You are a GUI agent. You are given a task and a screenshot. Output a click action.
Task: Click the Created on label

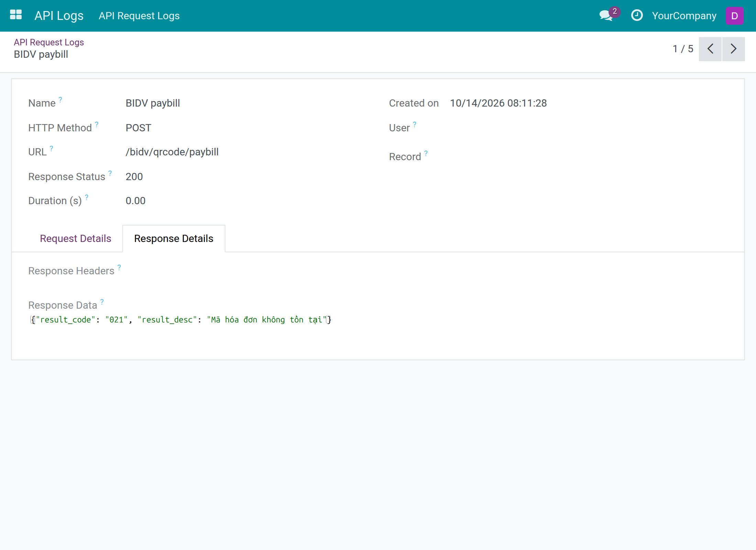click(414, 103)
